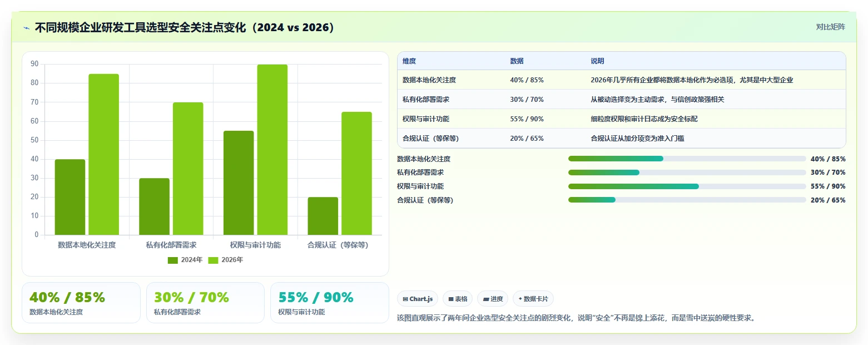Click the 2026年 bar for 权限与审计功能
This screenshot has height=345, width=868.
click(x=272, y=150)
